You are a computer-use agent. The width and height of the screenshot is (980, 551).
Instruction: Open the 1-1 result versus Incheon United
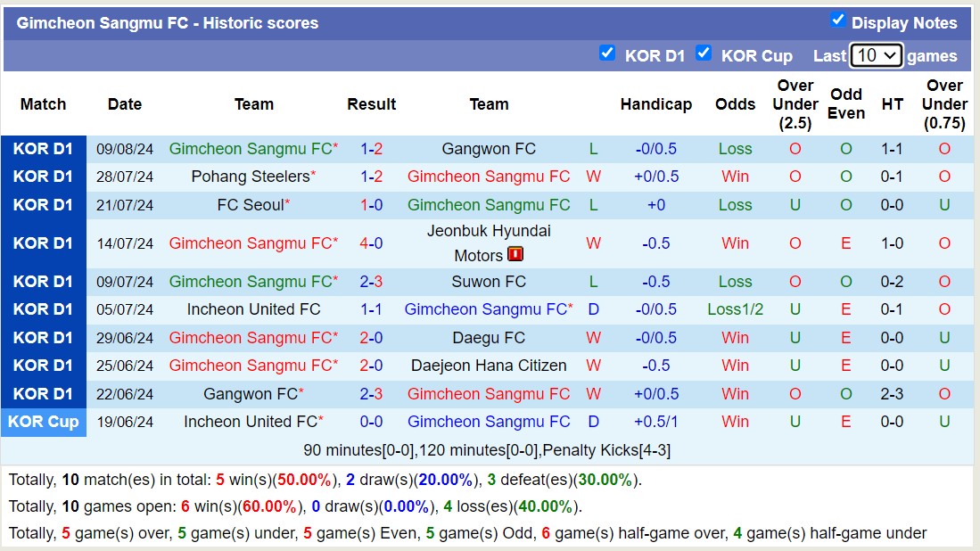click(x=371, y=309)
